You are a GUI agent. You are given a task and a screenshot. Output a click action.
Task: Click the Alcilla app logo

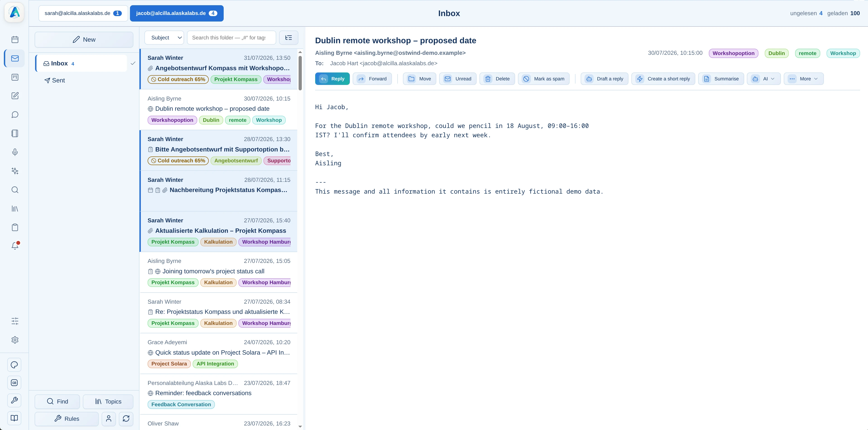coord(14,12)
